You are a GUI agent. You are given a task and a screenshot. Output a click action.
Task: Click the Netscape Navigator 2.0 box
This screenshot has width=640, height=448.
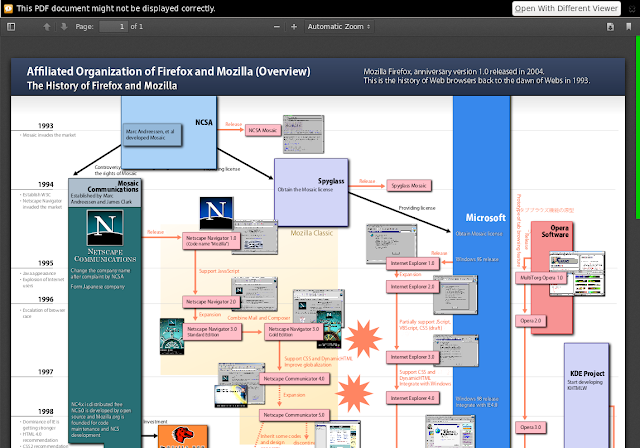(x=211, y=302)
